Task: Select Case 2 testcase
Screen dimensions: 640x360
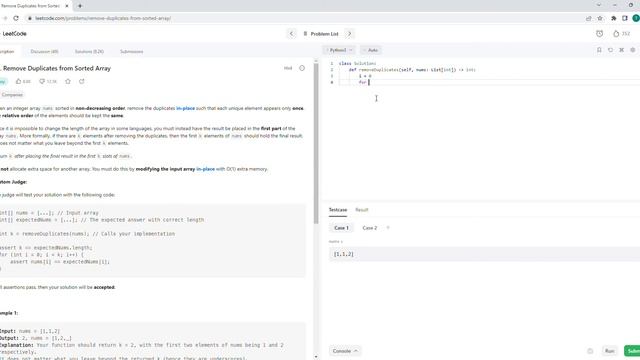Action: (370, 228)
